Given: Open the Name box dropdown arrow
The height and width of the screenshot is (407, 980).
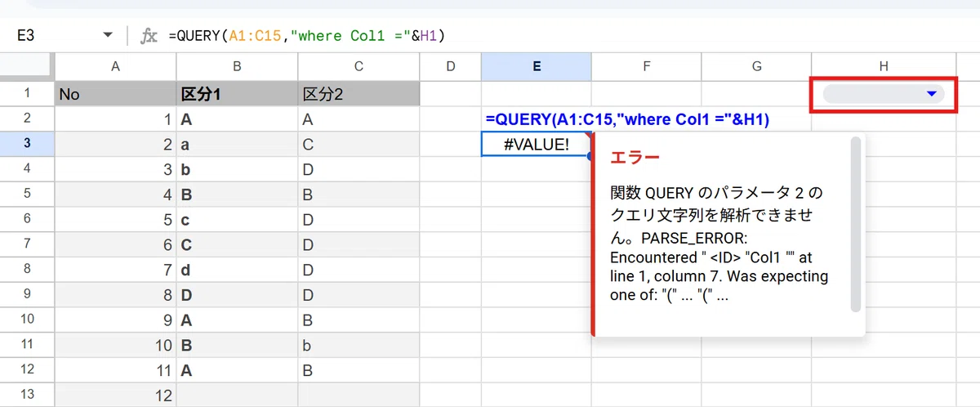Looking at the screenshot, I should pos(108,35).
